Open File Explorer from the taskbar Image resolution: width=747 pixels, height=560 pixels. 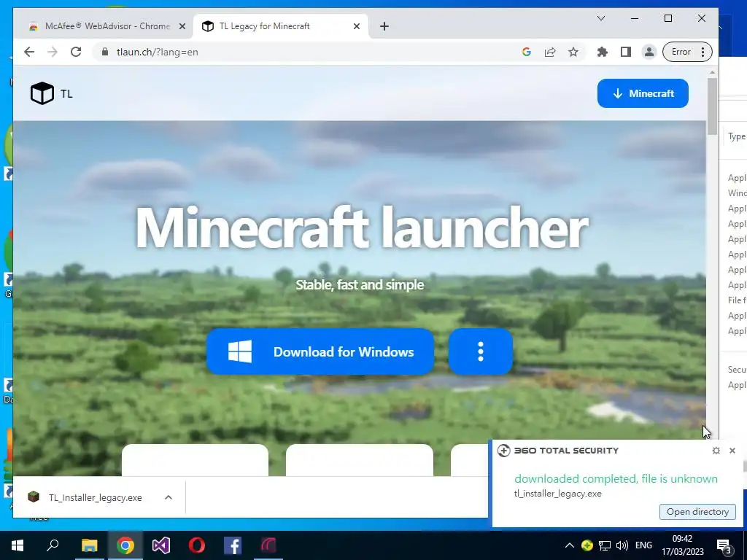coord(89,545)
